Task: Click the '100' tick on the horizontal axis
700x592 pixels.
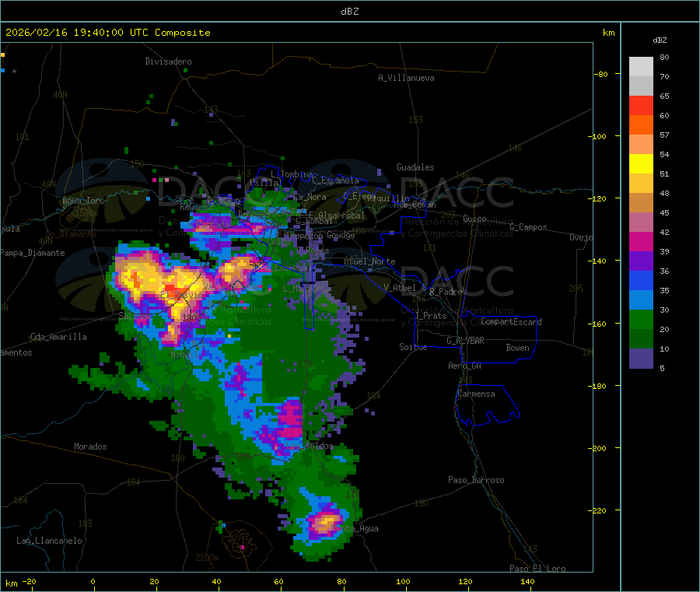Action: tap(403, 581)
